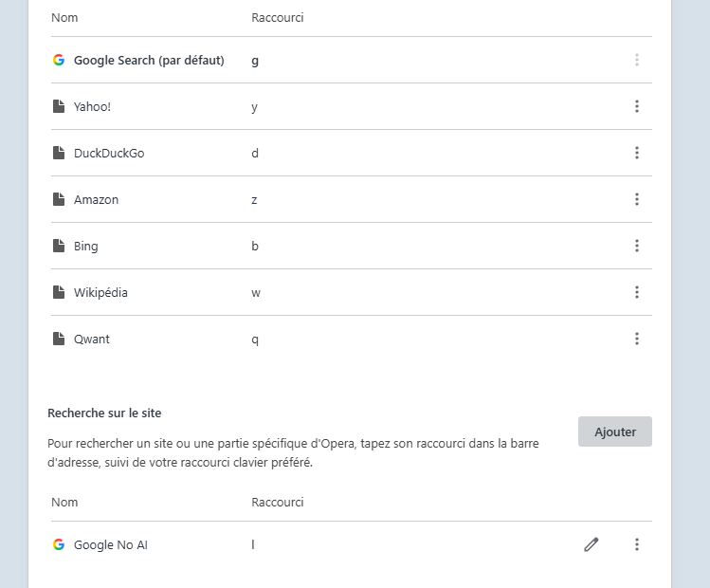Select the Qwant engine name
Viewport: 710px width, 588px height.
(91, 340)
